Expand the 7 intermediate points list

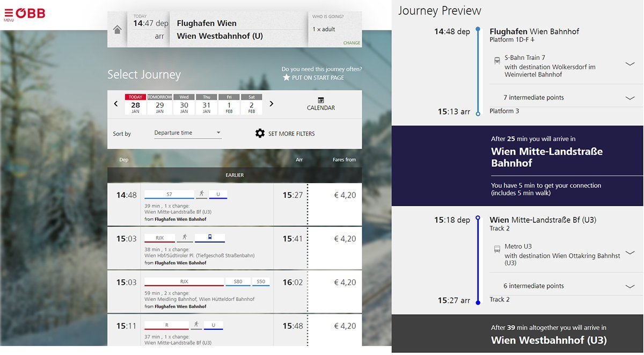coord(630,98)
